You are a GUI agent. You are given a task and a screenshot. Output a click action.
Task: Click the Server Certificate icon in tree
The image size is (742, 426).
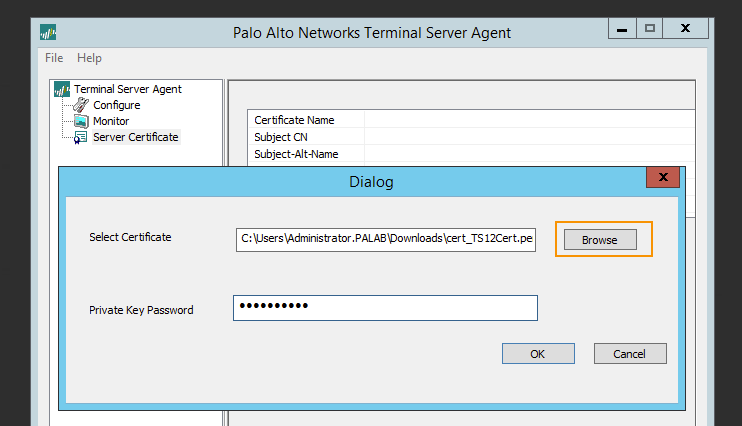coord(80,138)
